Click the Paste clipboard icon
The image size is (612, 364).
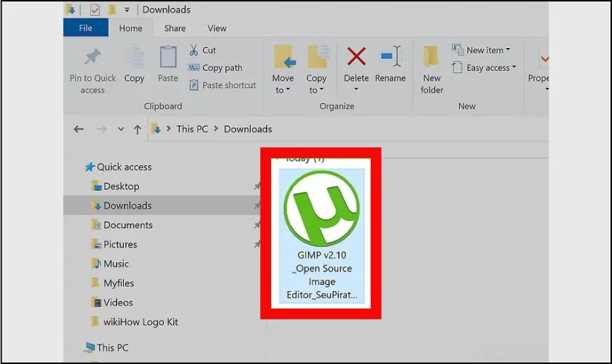(168, 57)
